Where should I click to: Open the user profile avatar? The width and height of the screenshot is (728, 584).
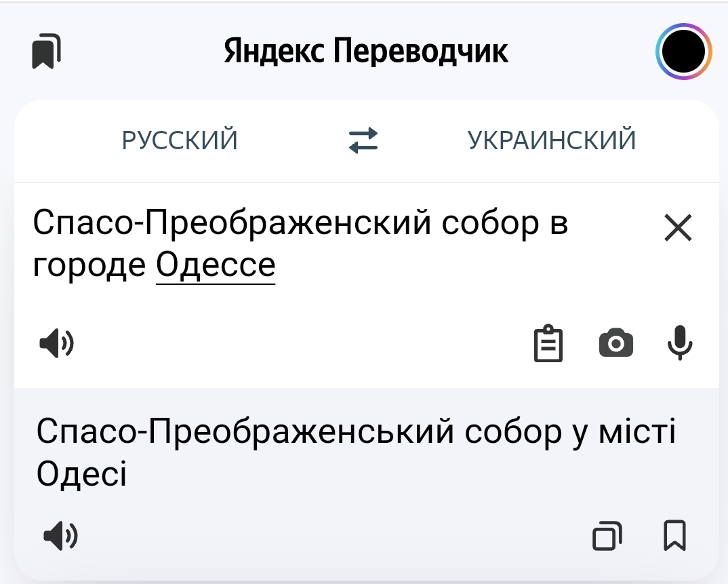(x=683, y=52)
